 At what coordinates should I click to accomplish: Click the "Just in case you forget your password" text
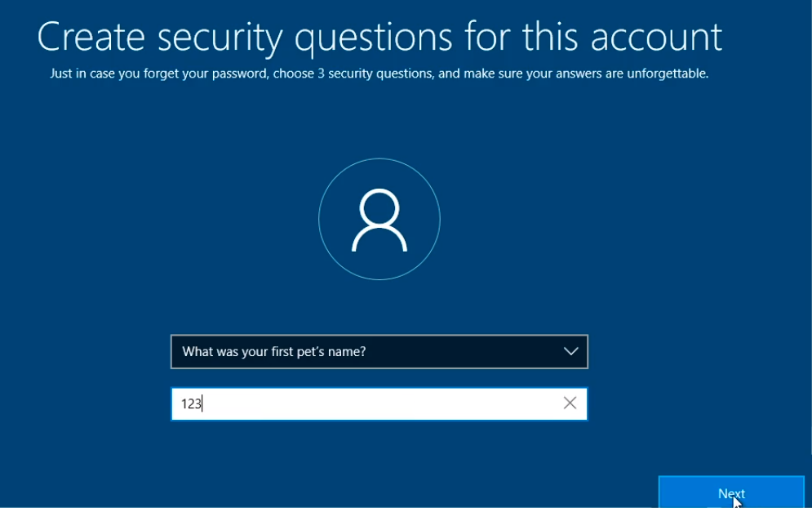(x=159, y=74)
